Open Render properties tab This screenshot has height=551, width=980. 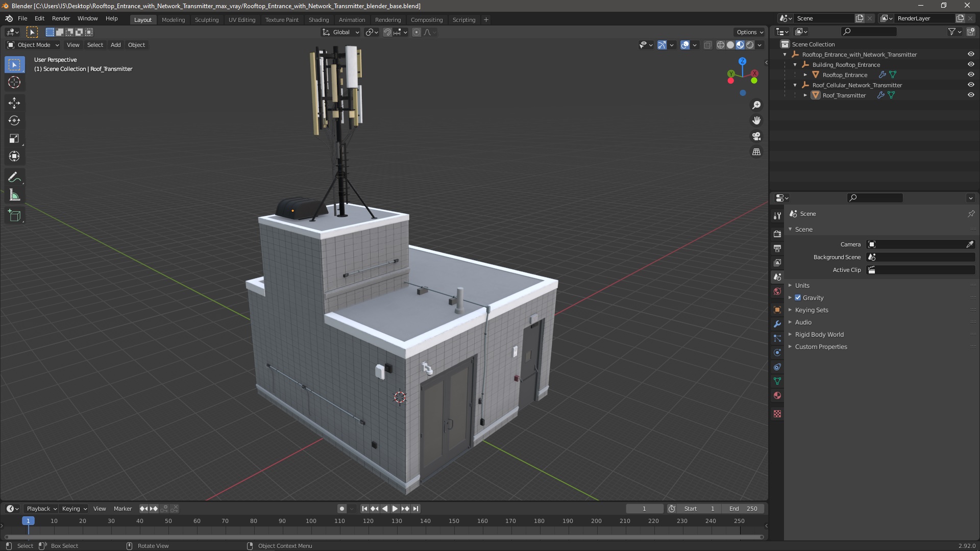click(x=777, y=234)
